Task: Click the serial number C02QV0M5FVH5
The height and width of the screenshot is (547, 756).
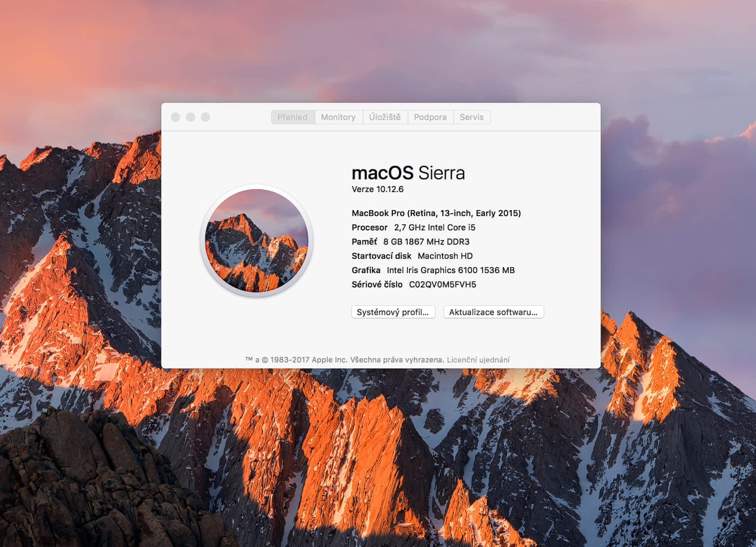Action: [442, 285]
